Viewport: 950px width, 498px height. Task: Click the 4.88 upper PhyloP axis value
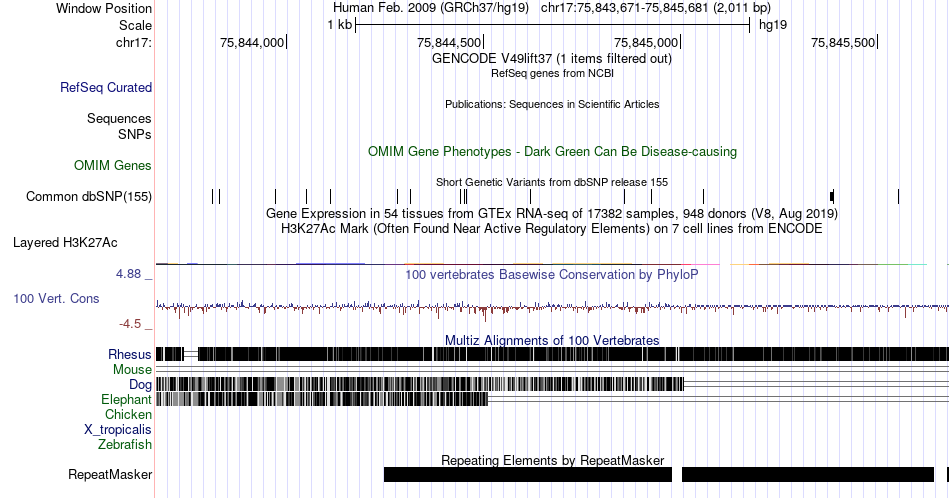coord(128,274)
